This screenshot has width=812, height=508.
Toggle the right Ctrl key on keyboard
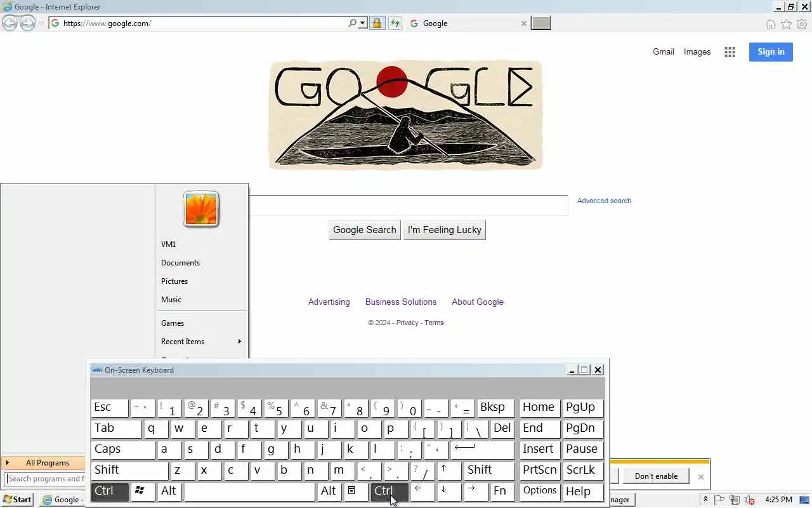pos(389,491)
